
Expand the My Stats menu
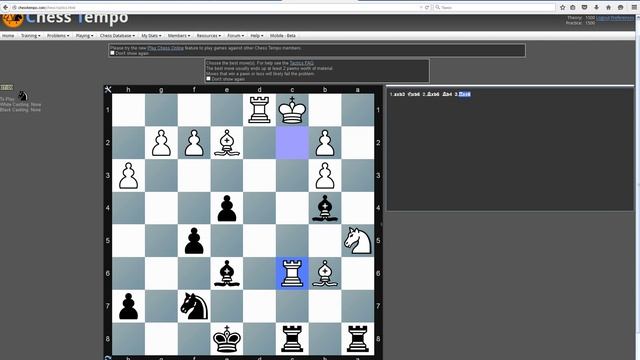[151, 36]
